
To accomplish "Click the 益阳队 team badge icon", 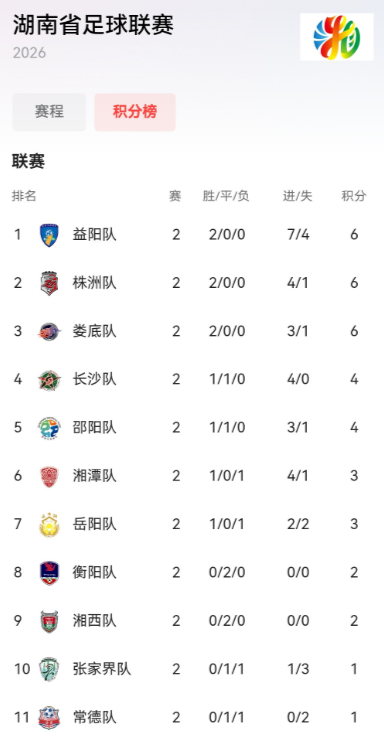I will [49, 235].
